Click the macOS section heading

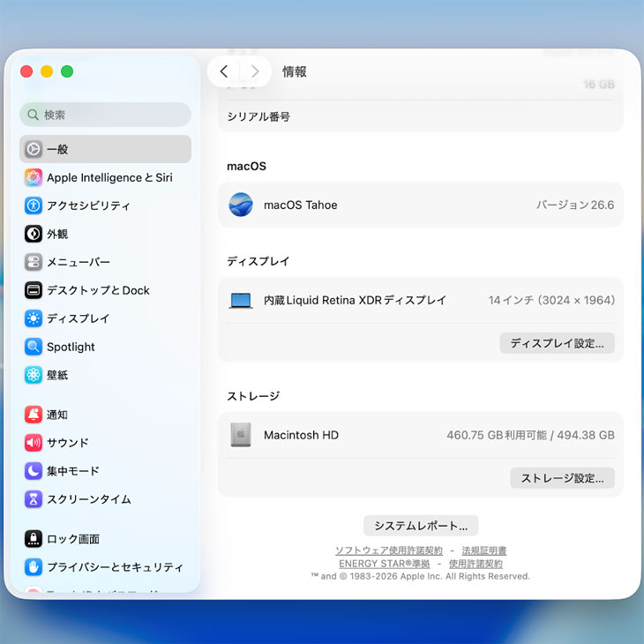(246, 167)
